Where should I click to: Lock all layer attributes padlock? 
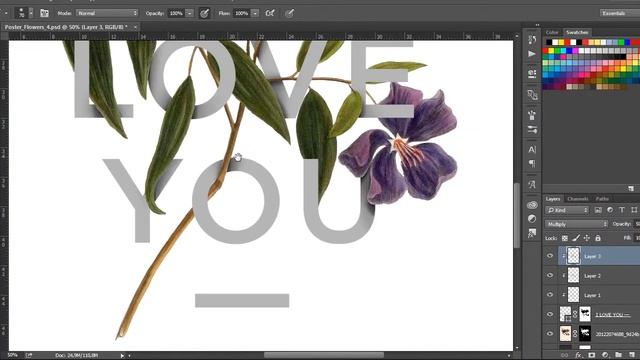pos(598,238)
